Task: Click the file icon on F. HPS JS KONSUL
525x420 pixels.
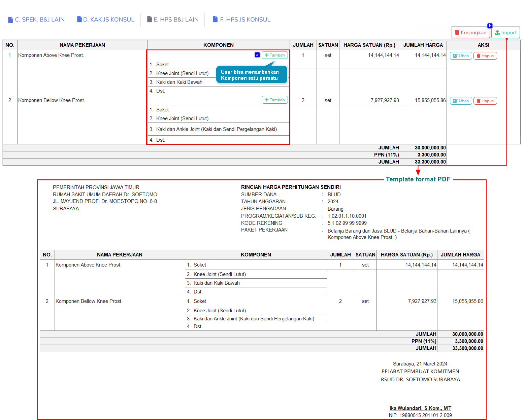Action: pyautogui.click(x=215, y=20)
